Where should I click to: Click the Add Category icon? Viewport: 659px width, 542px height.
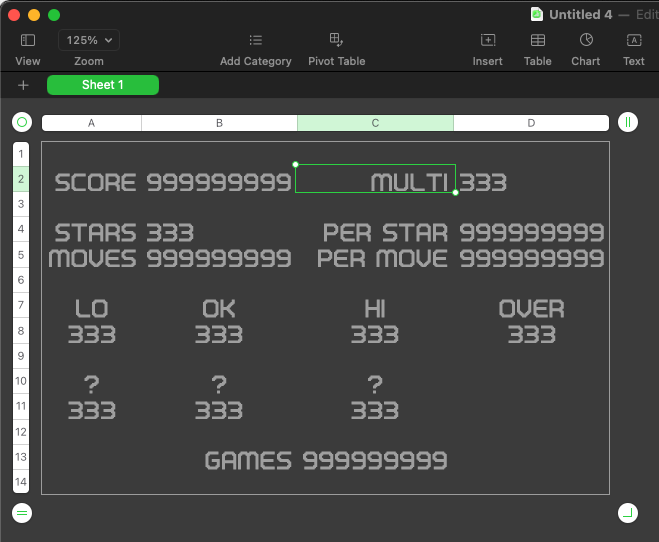(x=255, y=40)
